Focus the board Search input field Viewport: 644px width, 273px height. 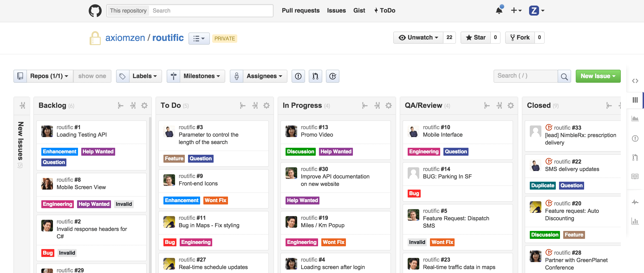[x=525, y=76]
